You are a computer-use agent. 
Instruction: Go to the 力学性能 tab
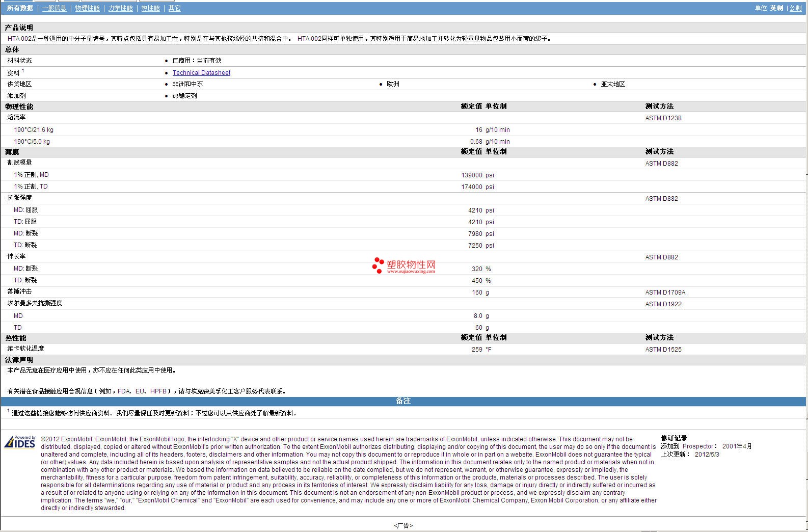point(120,8)
